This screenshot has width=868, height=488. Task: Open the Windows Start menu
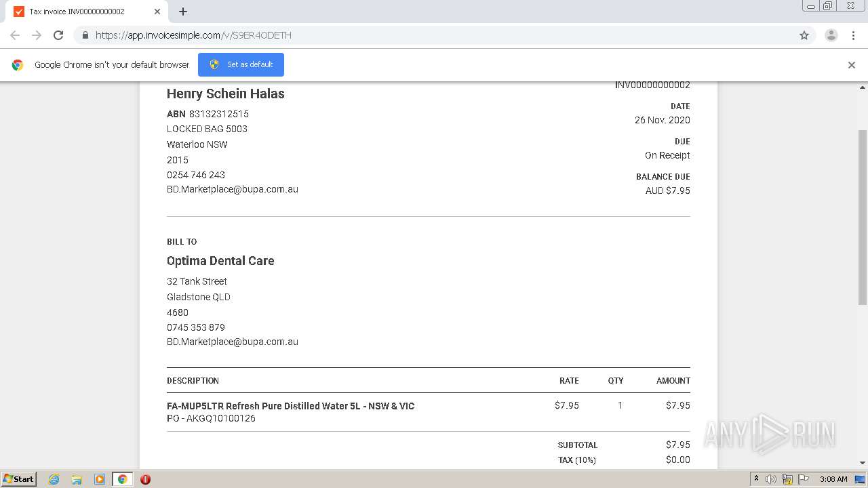19,479
